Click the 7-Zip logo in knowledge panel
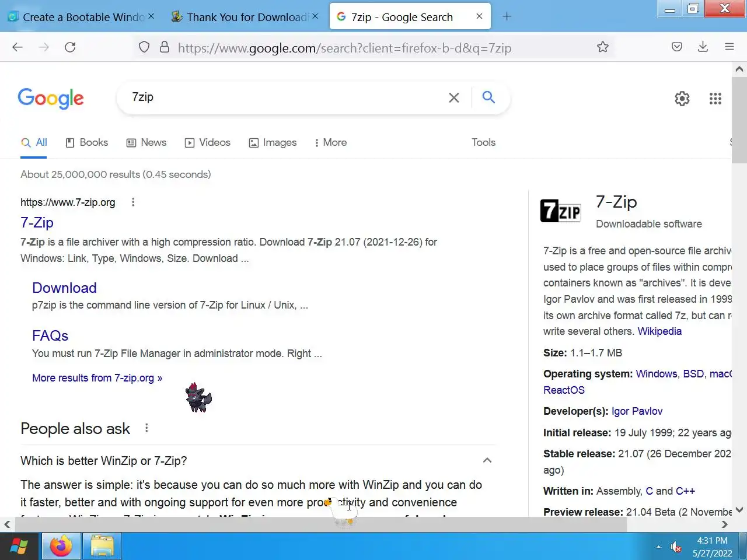Viewport: 747px width, 560px height. (x=560, y=211)
